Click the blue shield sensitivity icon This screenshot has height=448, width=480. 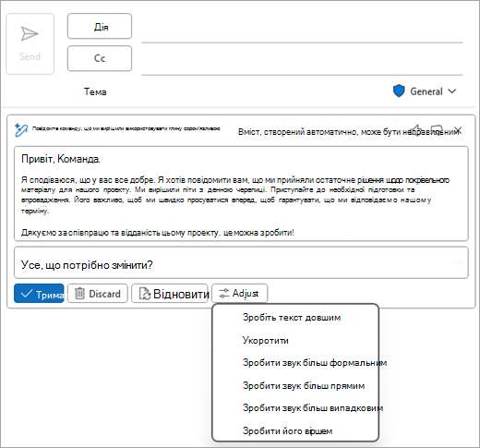tap(399, 91)
